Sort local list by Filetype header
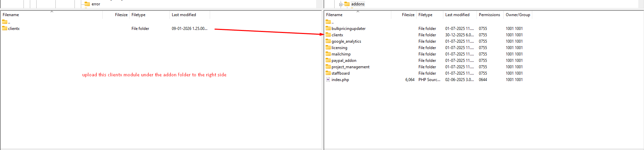644x150 pixels. pyautogui.click(x=138, y=15)
